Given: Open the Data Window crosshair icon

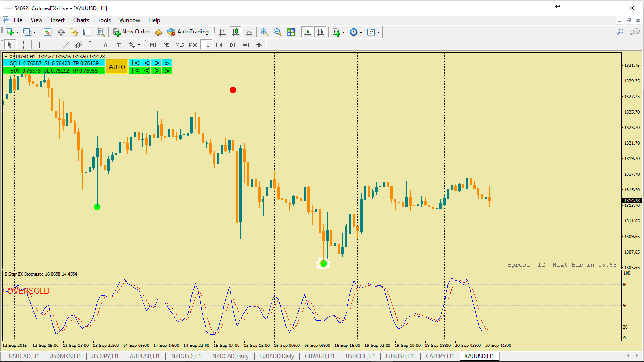Looking at the screenshot, I should 61,32.
